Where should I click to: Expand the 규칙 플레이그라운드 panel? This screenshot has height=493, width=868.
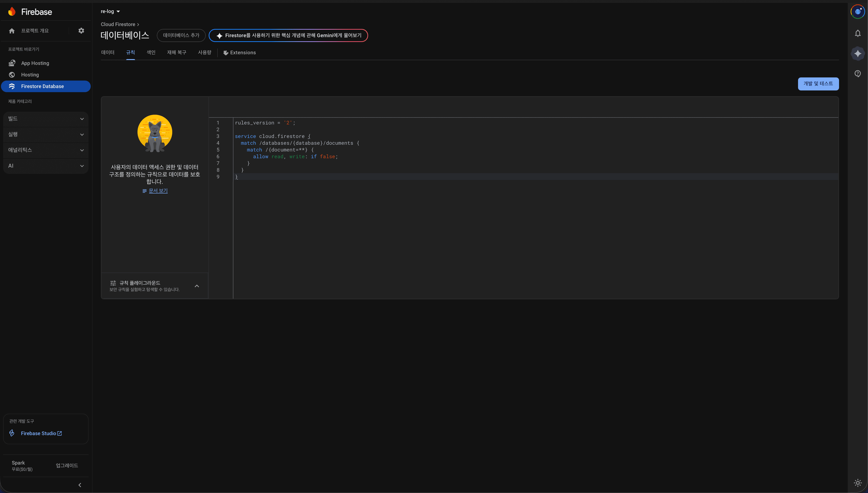(155, 286)
